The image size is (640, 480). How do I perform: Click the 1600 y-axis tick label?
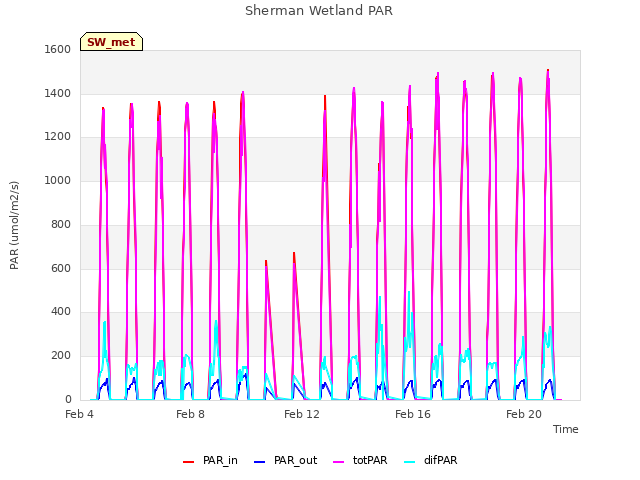pyautogui.click(x=58, y=49)
